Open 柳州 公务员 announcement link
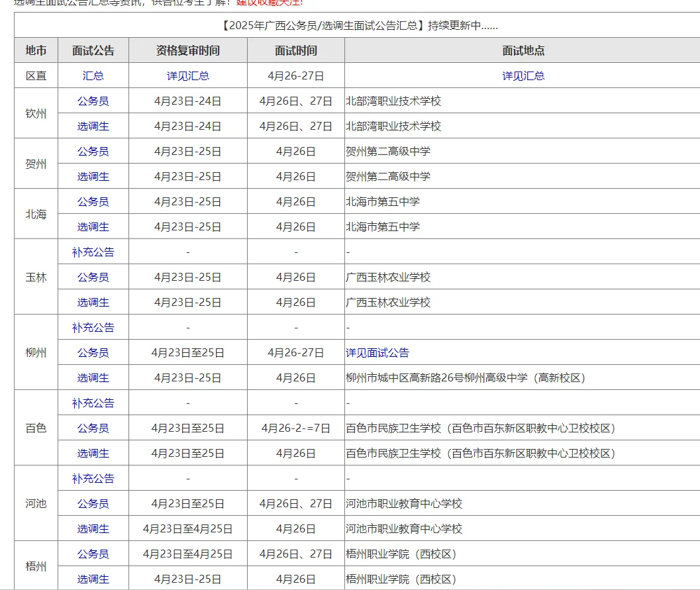The height and width of the screenshot is (590, 700). pyautogui.click(x=93, y=352)
